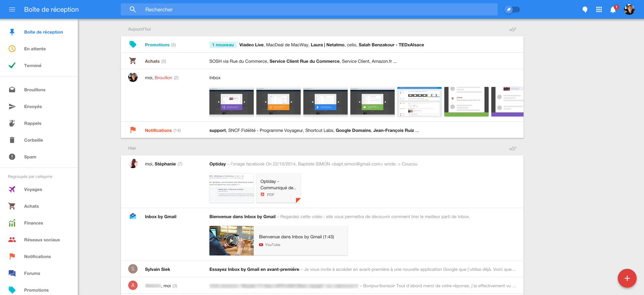Viewport: 644px width, 295px height.
Task: Open the notifications bell
Action: pos(613,9)
